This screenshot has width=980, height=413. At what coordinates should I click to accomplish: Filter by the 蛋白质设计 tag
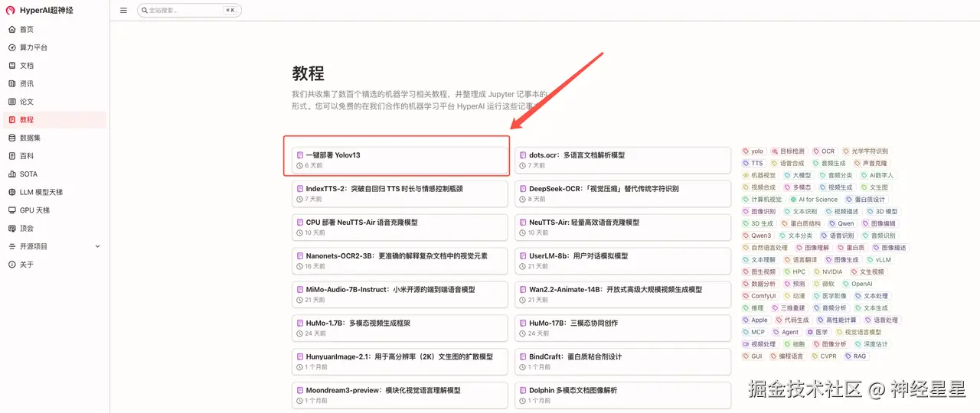865,200
